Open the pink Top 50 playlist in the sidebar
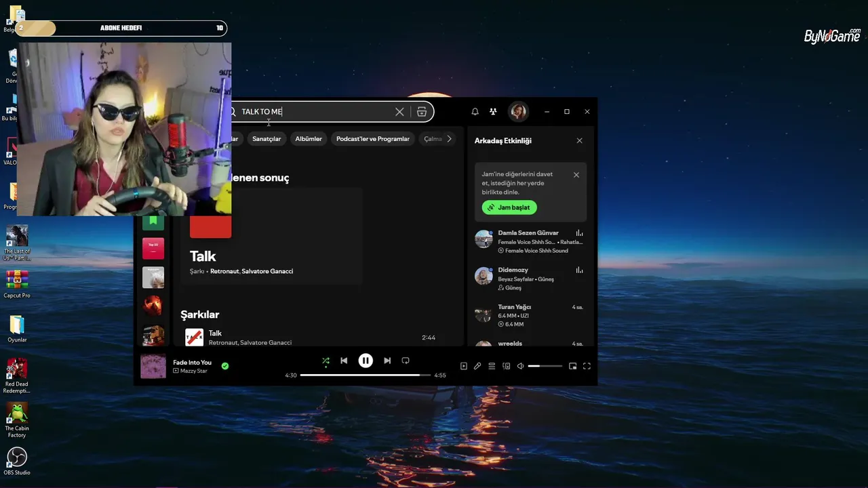The width and height of the screenshot is (868, 488). coord(153,248)
